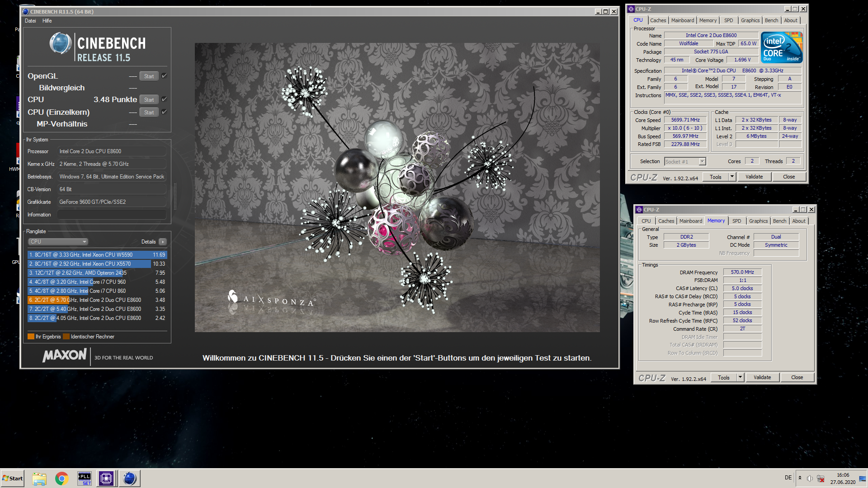Click Close in bottom CPU-Z window
Screen dimensions: 868x488
click(797, 377)
